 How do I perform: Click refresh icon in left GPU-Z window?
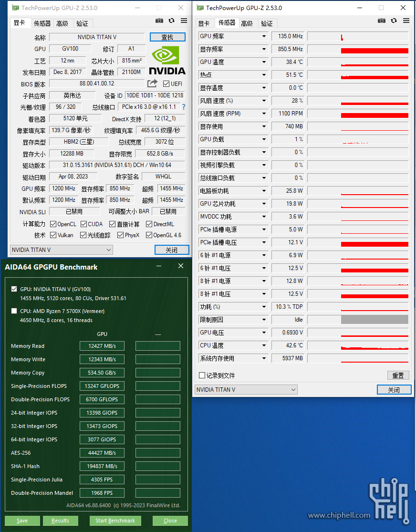click(172, 21)
